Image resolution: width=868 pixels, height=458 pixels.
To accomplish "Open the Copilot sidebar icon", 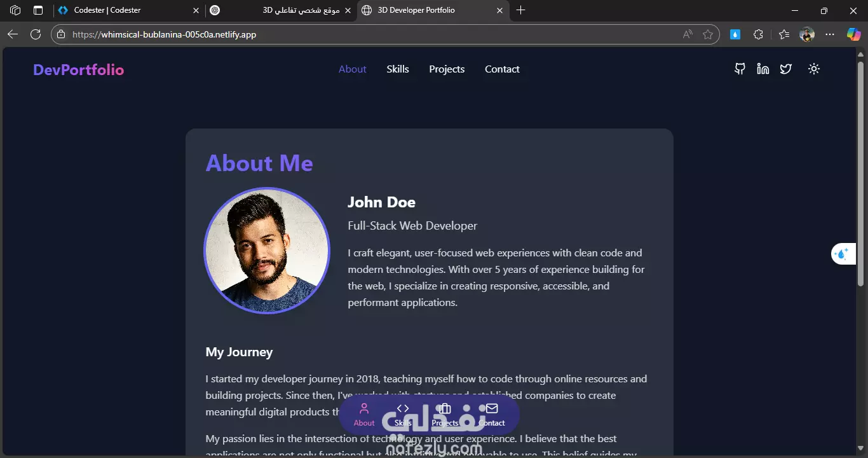I will 854,34.
